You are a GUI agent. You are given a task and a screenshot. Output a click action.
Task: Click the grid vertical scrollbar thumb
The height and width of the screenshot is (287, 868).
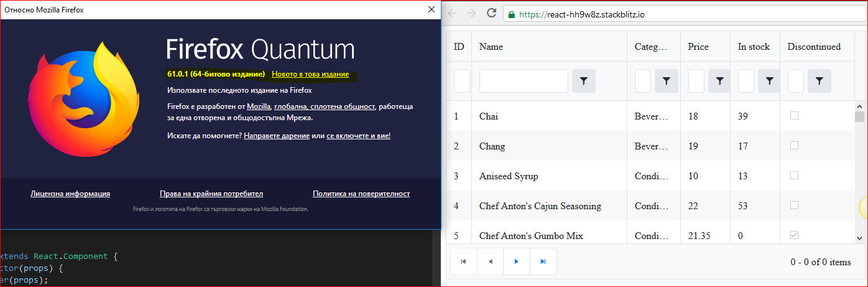pyautogui.click(x=859, y=117)
